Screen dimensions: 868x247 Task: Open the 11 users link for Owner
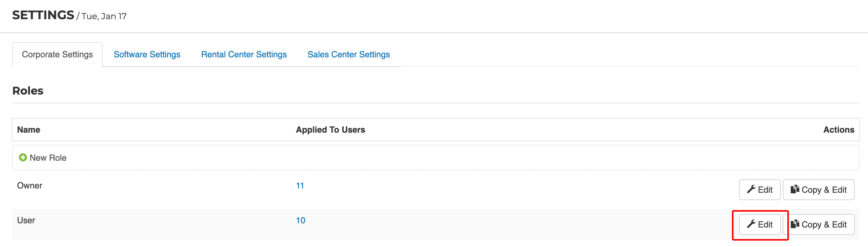[300, 186]
